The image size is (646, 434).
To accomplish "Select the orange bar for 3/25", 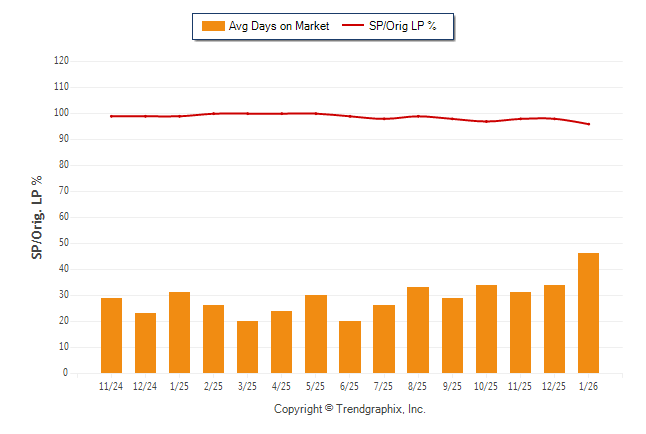I will [247, 347].
